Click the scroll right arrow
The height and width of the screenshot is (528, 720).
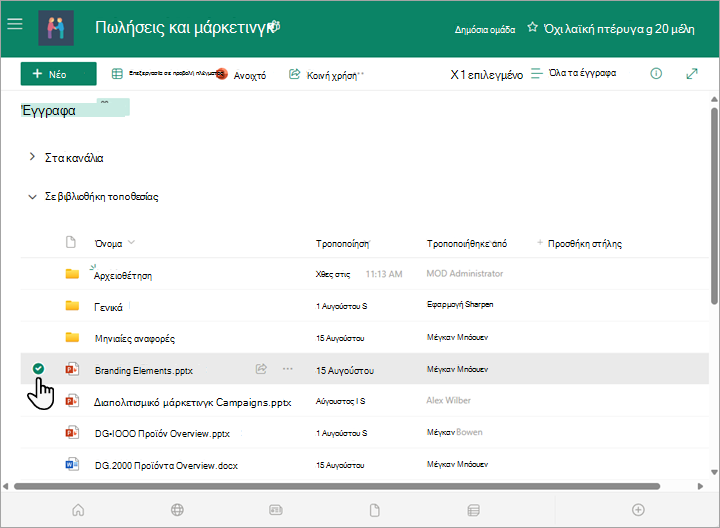[x=700, y=486]
